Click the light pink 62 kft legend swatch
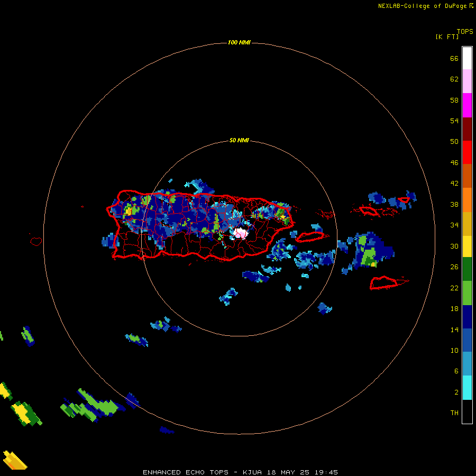 pos(467,81)
